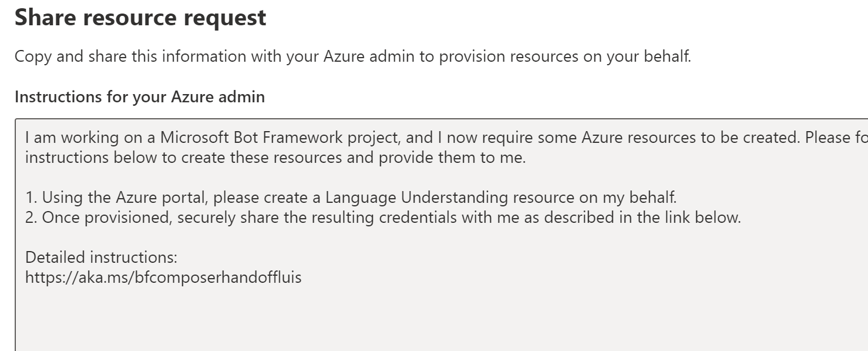The height and width of the screenshot is (351, 868).
Task: Click the top border of the instructions box
Action: [411, 119]
